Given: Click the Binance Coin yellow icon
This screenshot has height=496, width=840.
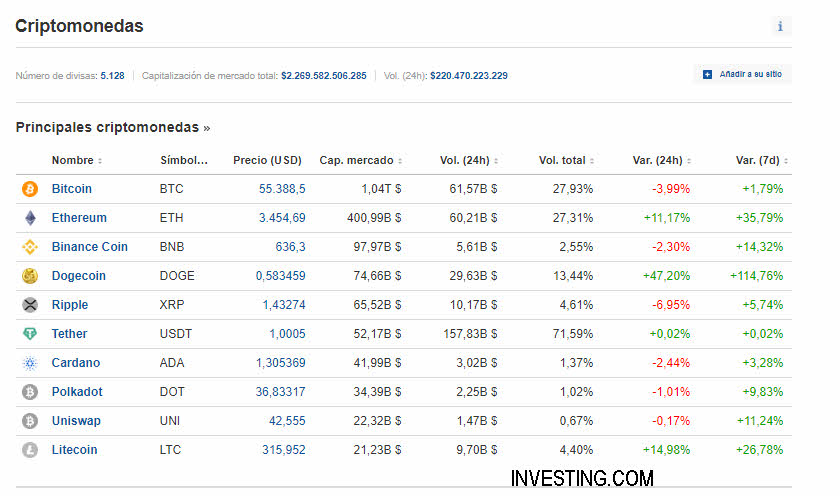Looking at the screenshot, I should 29,246.
